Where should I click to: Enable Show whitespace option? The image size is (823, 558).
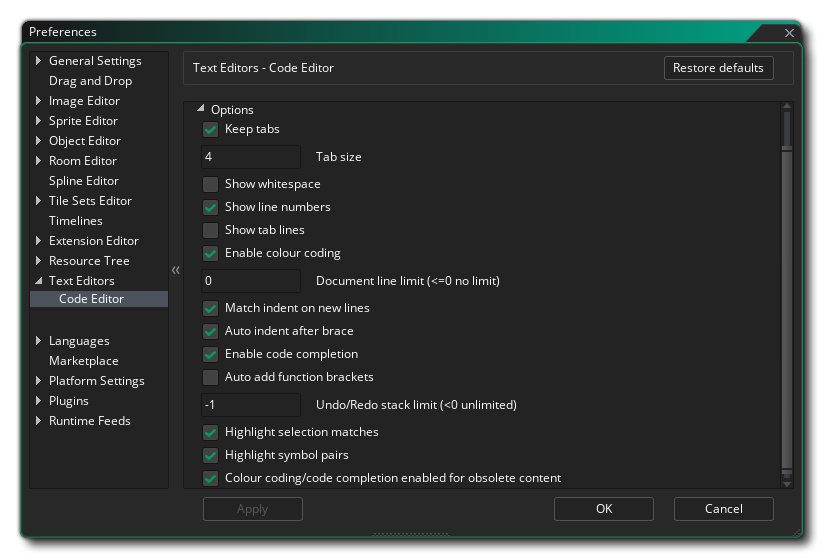[x=211, y=184]
